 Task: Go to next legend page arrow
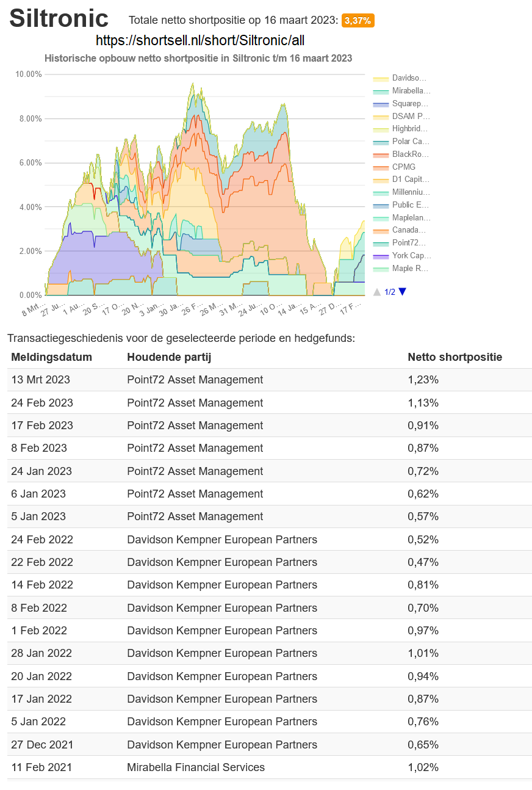coord(402,292)
